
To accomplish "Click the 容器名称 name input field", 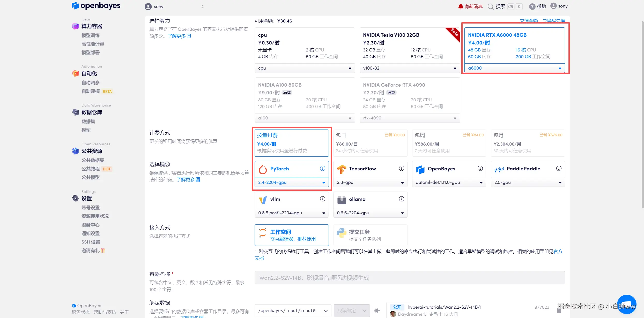I will click(409, 278).
